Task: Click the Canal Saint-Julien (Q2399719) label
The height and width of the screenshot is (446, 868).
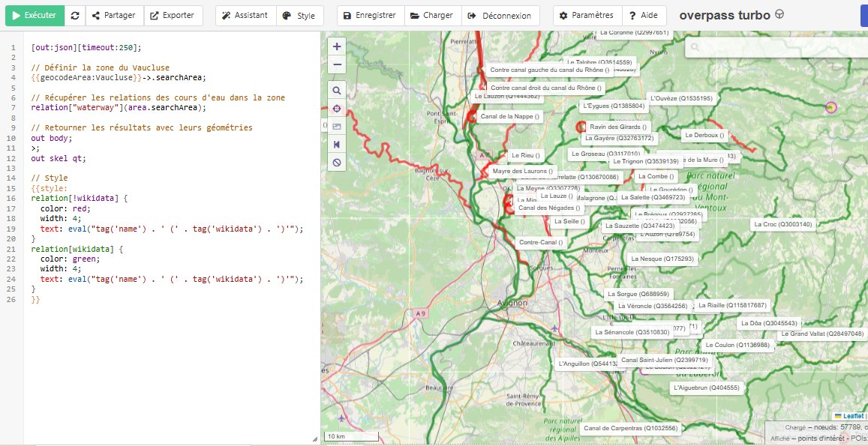Action: pyautogui.click(x=664, y=361)
